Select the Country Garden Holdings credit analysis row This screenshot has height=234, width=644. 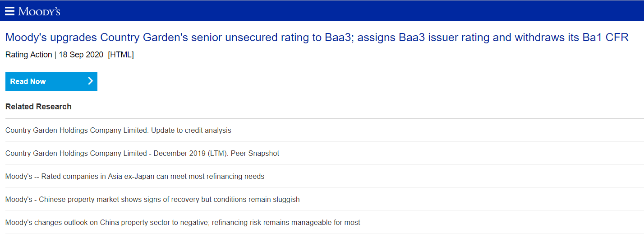(322, 130)
